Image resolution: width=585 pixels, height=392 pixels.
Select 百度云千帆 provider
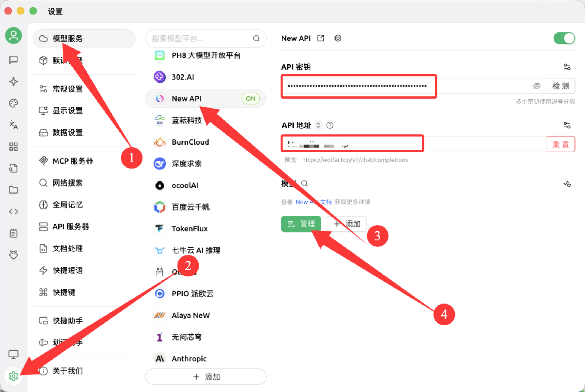coord(206,207)
